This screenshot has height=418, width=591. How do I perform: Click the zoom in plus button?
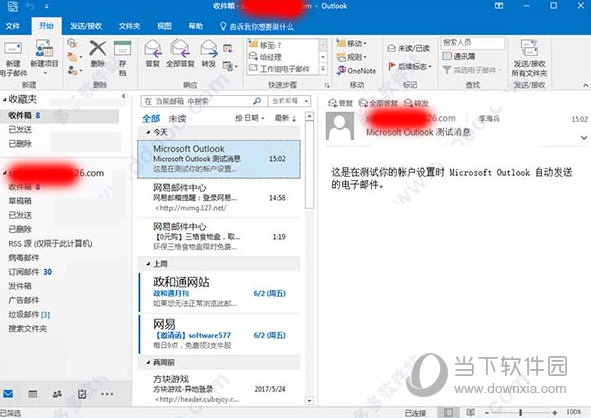(x=555, y=412)
